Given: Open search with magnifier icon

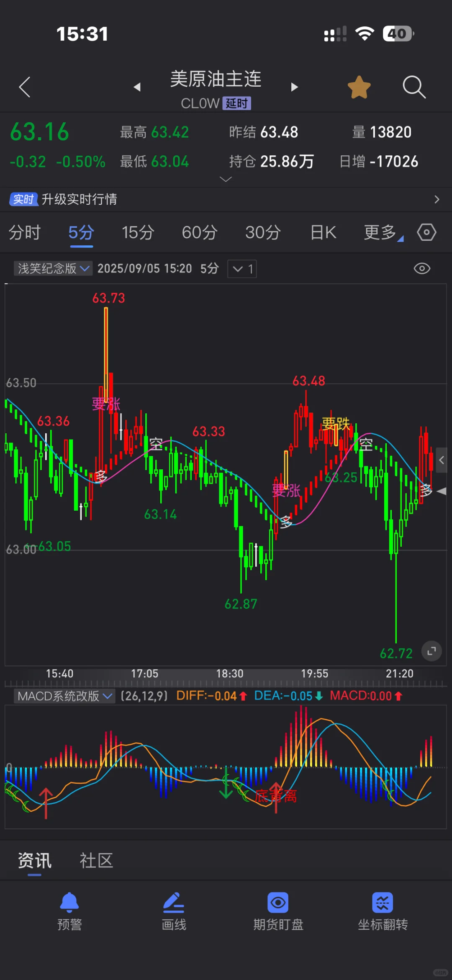Looking at the screenshot, I should [414, 87].
